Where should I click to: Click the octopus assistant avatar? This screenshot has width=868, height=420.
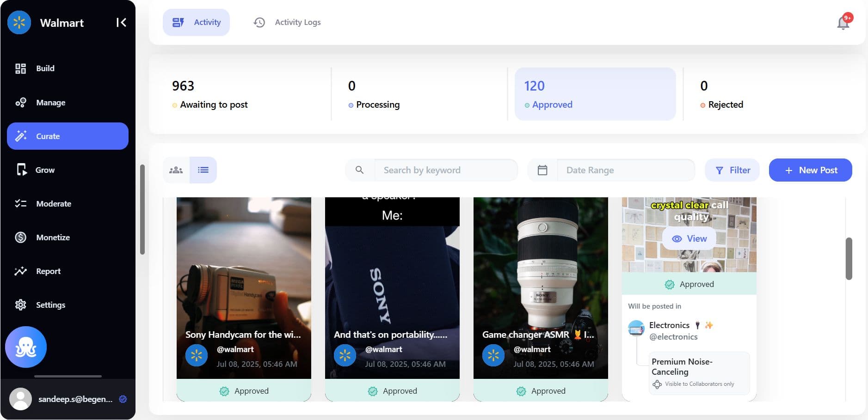(x=26, y=347)
